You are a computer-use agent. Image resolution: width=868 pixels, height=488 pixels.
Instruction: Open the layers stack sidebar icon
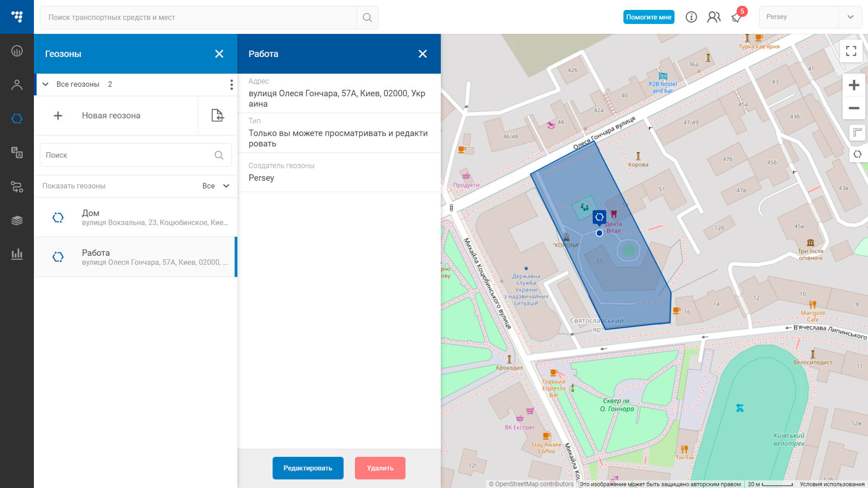[x=17, y=221]
